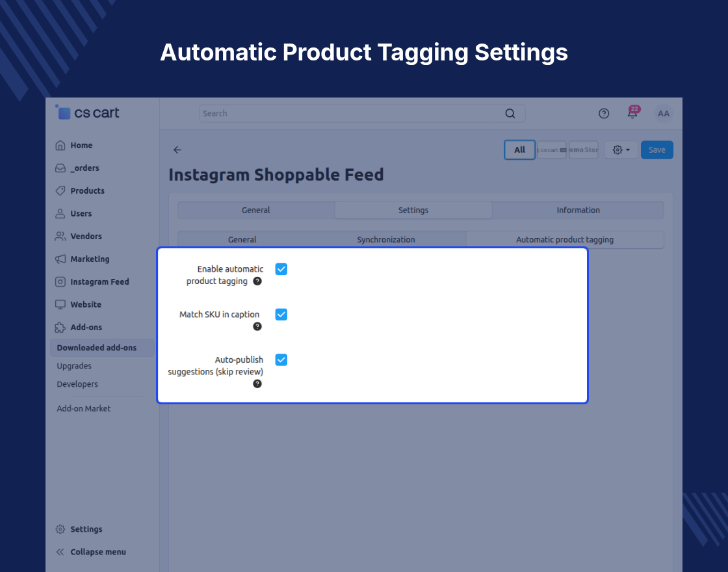Image resolution: width=728 pixels, height=572 pixels.
Task: Open the help question mark icon
Action: point(604,114)
